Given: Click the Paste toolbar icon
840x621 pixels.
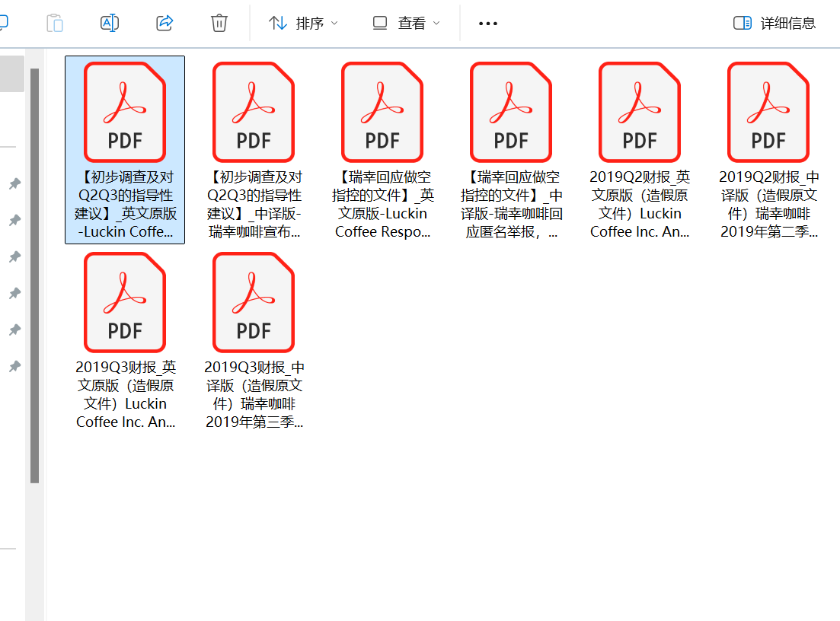Looking at the screenshot, I should 55,24.
